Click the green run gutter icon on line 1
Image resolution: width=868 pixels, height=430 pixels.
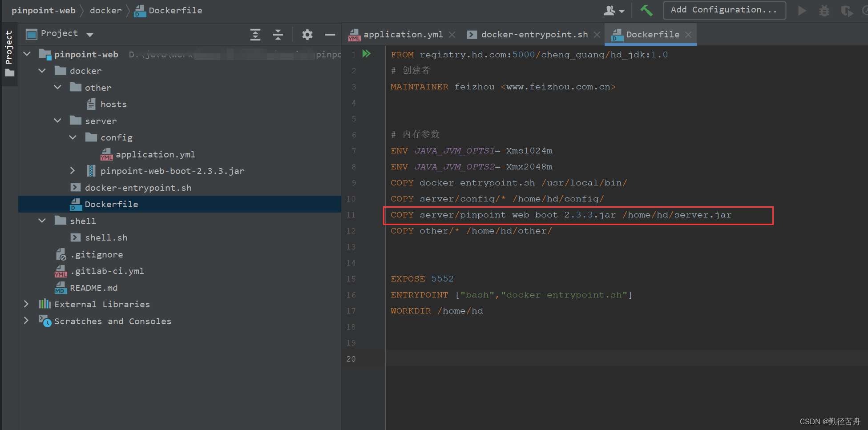pos(367,54)
